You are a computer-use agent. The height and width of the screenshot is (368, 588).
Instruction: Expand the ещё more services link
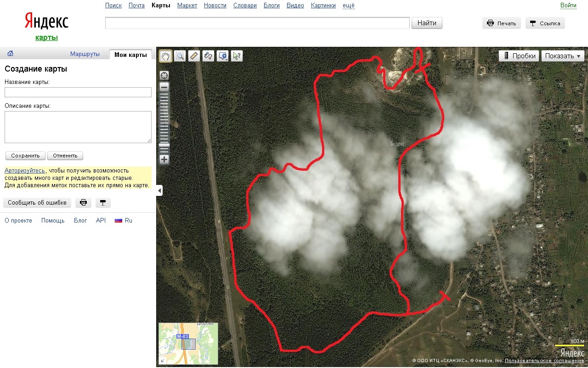[349, 6]
